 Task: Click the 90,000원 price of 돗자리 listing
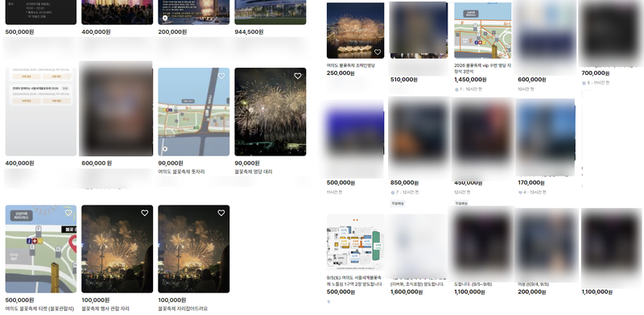tap(171, 164)
